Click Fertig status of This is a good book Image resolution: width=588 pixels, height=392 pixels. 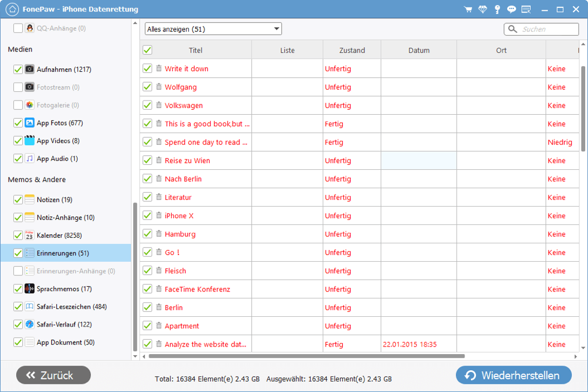(x=334, y=123)
